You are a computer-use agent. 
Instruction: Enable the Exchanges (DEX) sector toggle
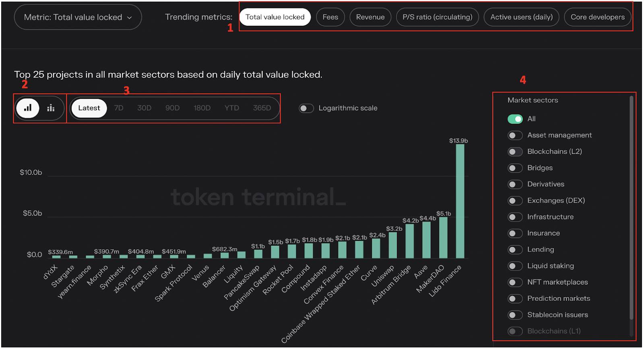point(515,201)
